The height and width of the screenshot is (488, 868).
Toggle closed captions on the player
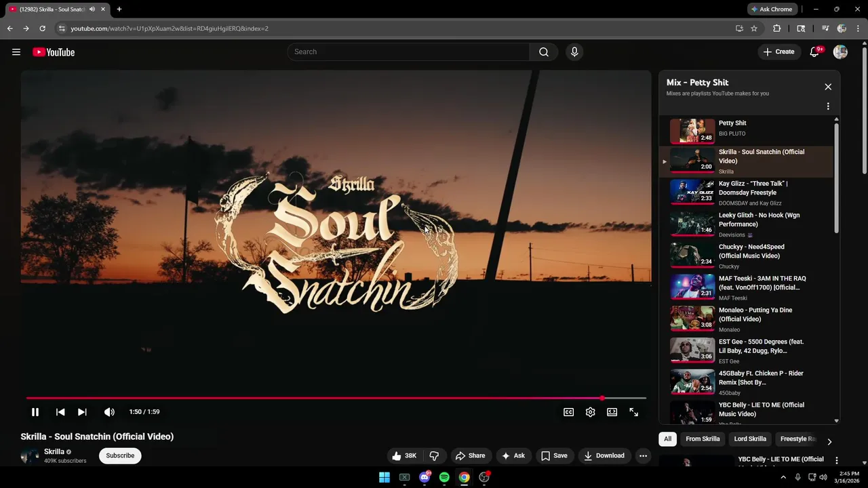pyautogui.click(x=569, y=412)
